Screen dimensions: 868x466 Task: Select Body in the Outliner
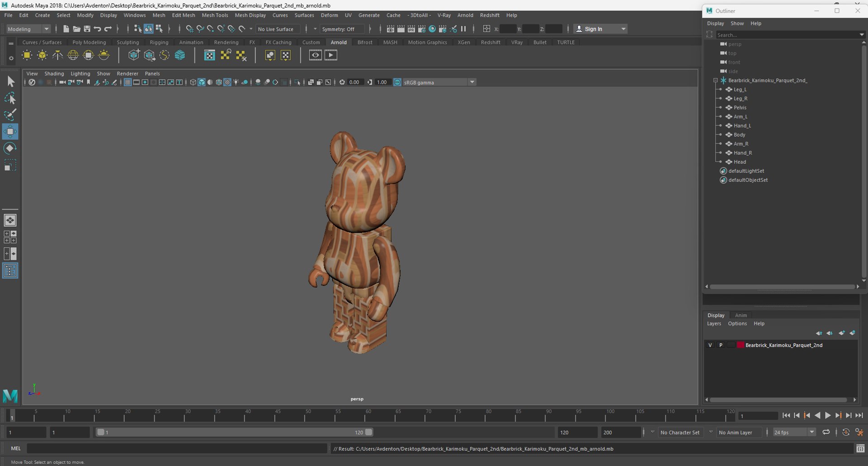[x=739, y=135]
